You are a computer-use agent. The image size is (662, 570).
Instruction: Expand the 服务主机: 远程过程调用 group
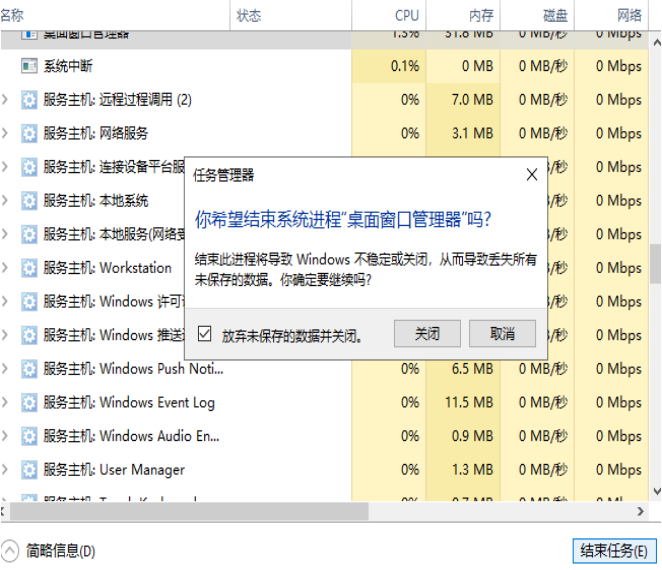6,100
